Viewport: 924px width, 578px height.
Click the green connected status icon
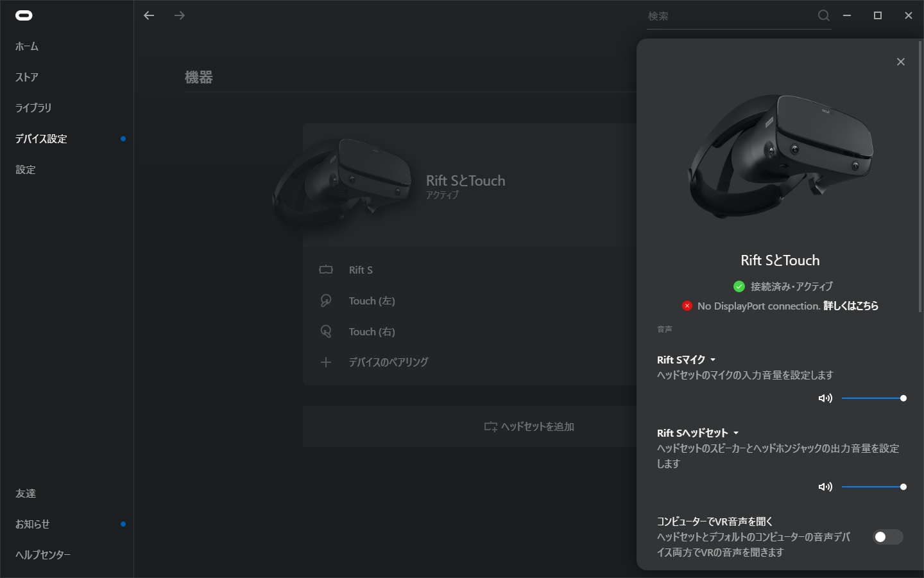click(739, 286)
